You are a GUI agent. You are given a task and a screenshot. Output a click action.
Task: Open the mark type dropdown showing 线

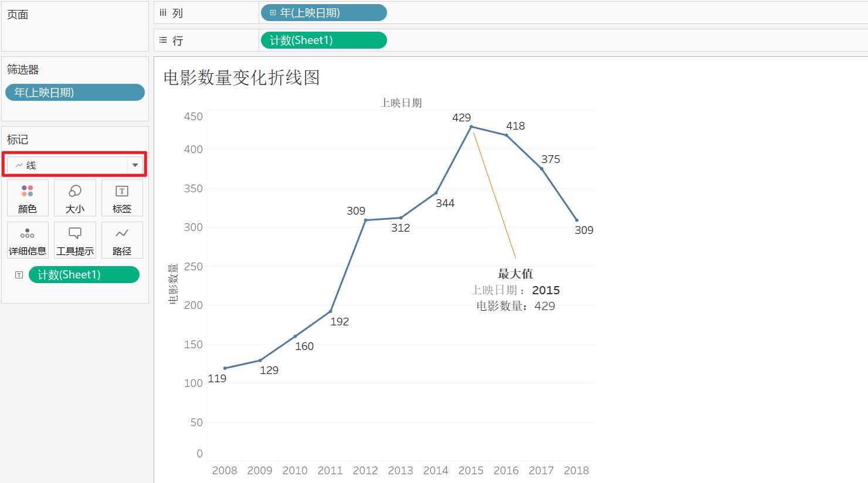pos(74,165)
